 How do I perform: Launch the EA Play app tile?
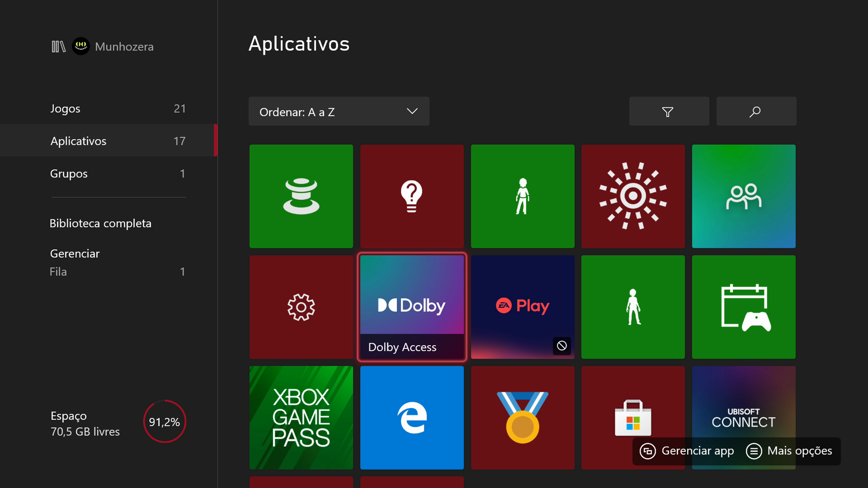522,307
